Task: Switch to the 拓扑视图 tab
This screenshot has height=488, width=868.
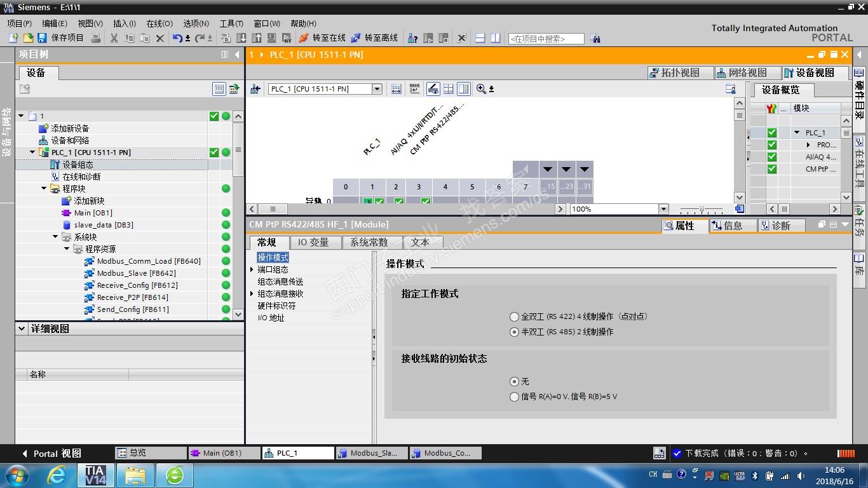Action: (680, 72)
